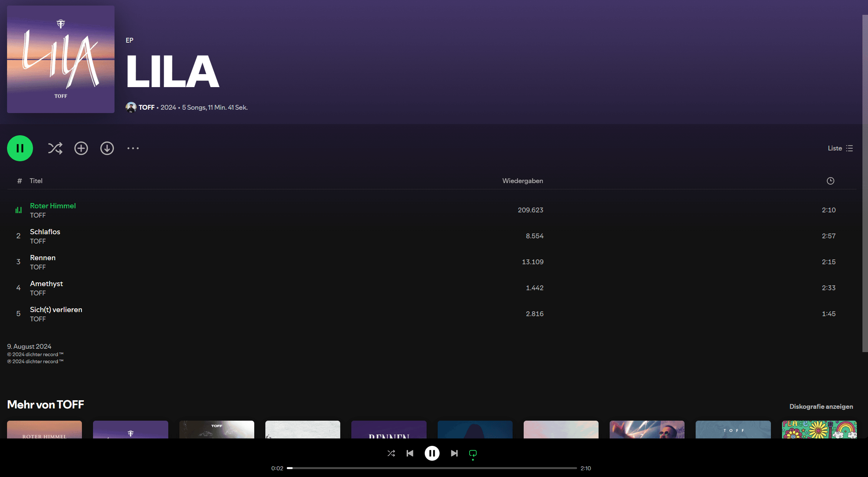Pause with the white player bar button
Screen dimensions: 868x477
click(432, 453)
